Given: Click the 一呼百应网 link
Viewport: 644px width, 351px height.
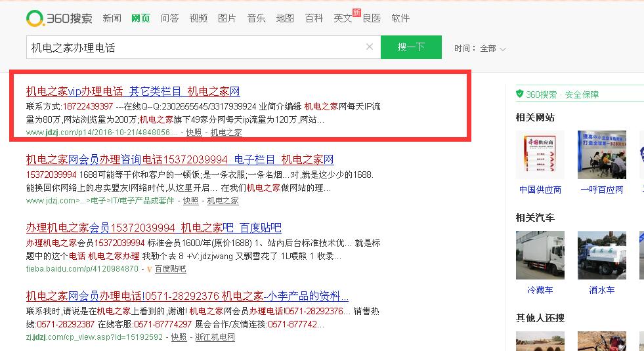Looking at the screenshot, I should [602, 190].
